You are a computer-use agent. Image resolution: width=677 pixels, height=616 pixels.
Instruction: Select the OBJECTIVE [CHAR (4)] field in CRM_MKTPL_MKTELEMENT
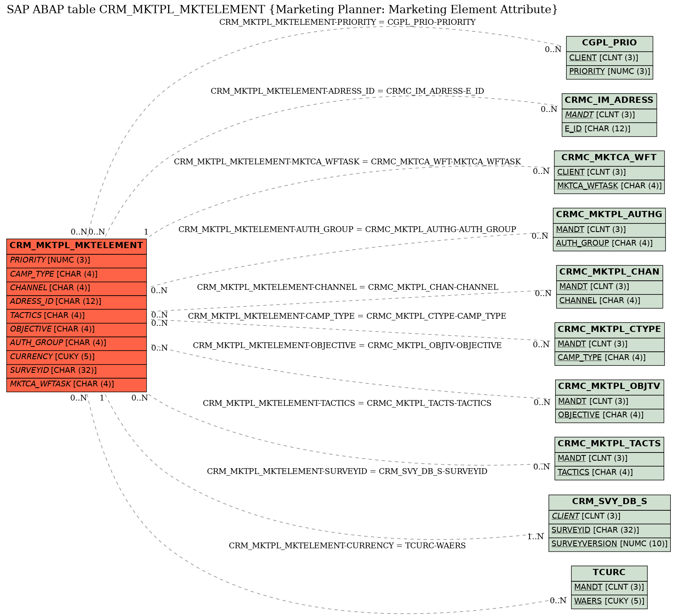coord(76,329)
